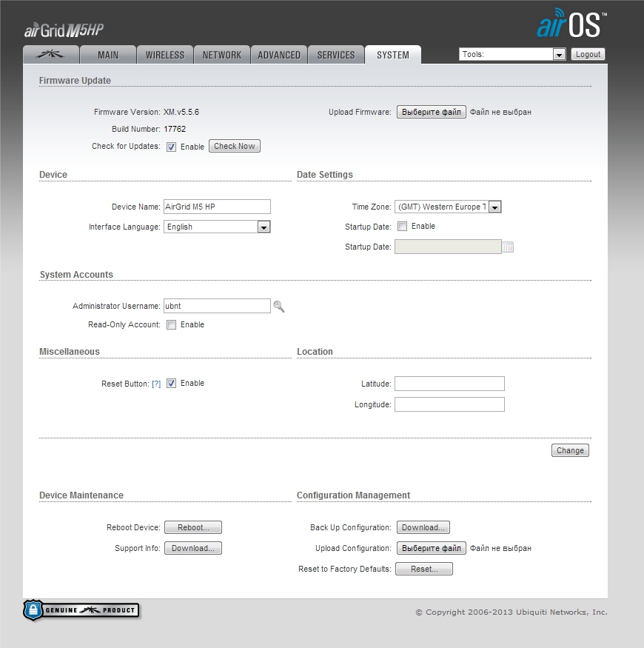The image size is (644, 648).
Task: Go to the ADVANCED tab
Action: (x=279, y=55)
